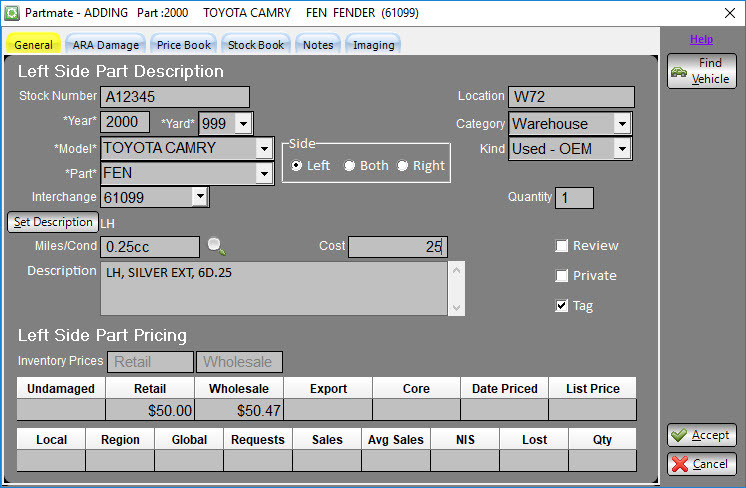Open the Imaging tab
746x488 pixels.
coord(373,45)
